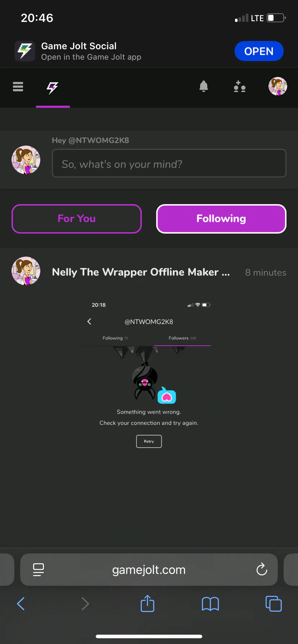The height and width of the screenshot is (644, 298).
Task: Open the hamburger menu icon
Action: 18,87
